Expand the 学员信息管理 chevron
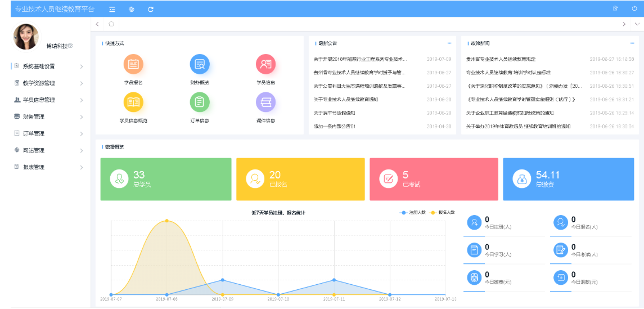 click(x=82, y=100)
